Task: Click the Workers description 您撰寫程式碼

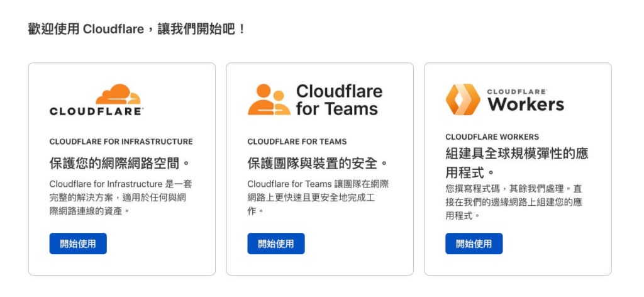Action: click(x=514, y=202)
